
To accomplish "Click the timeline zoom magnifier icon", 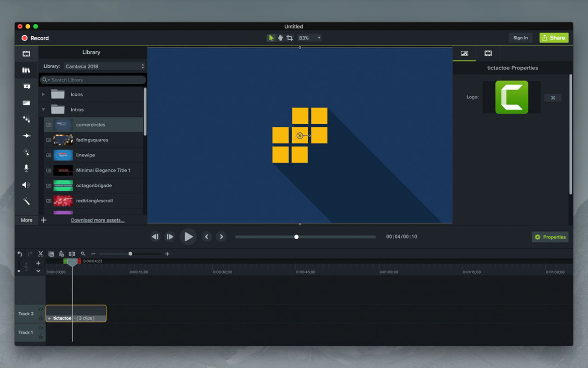I will pyautogui.click(x=83, y=254).
